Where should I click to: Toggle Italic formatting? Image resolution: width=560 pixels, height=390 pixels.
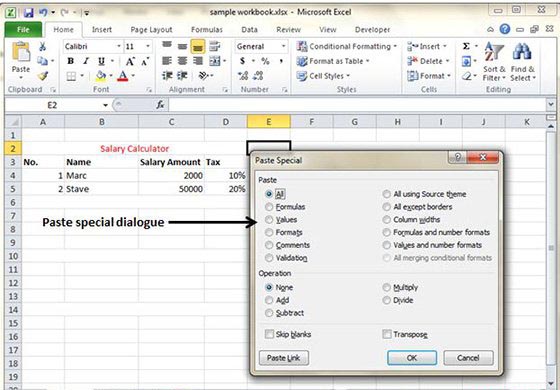coord(86,61)
